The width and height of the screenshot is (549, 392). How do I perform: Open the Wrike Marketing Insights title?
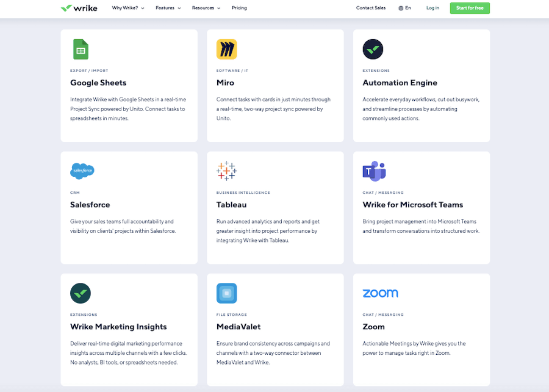[118, 327]
